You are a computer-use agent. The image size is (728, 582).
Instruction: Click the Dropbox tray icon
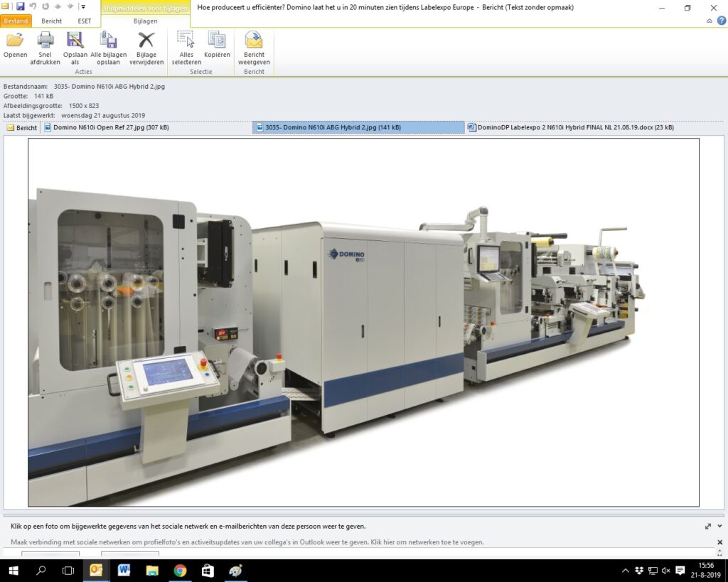[639, 571]
